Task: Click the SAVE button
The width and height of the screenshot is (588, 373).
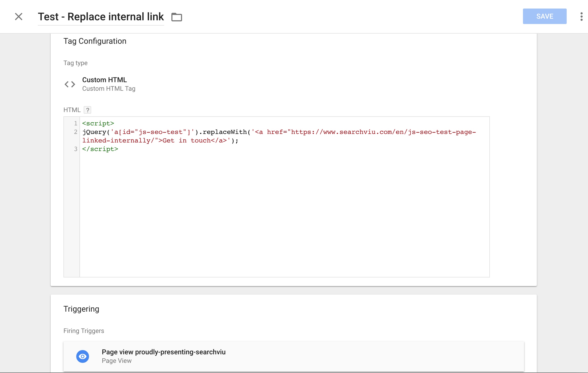Action: click(x=545, y=16)
